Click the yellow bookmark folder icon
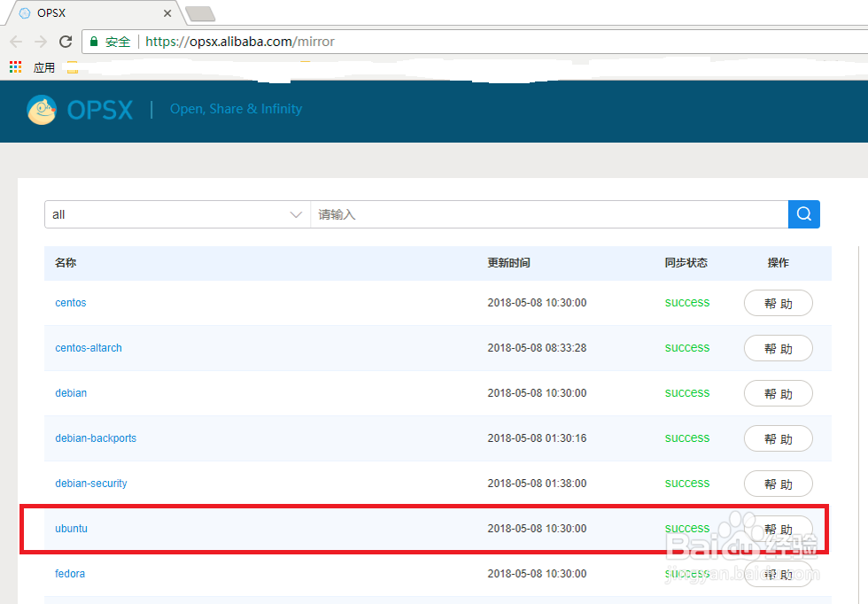This screenshot has height=604, width=868. coord(72,67)
